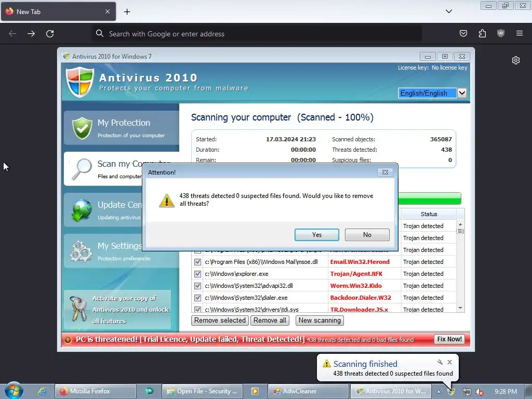Open the list all tabs chevron
Viewport: 532px width, 399px height.
pos(448,11)
